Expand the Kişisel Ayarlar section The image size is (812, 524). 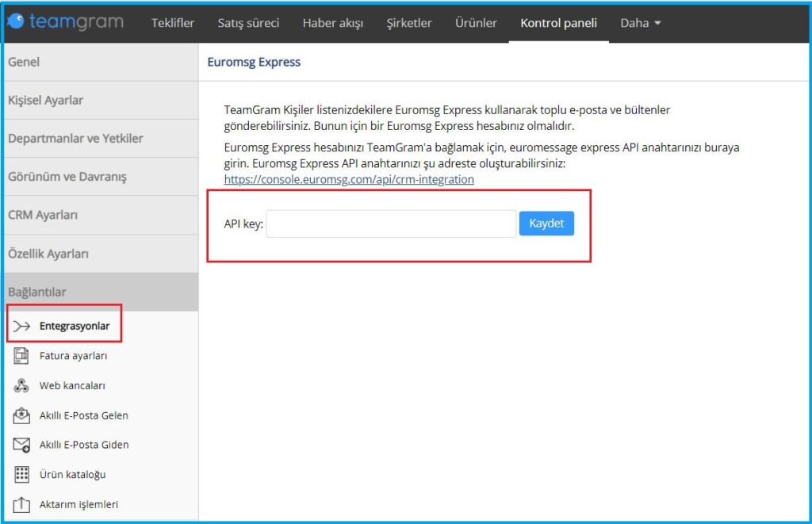pyautogui.click(x=101, y=101)
